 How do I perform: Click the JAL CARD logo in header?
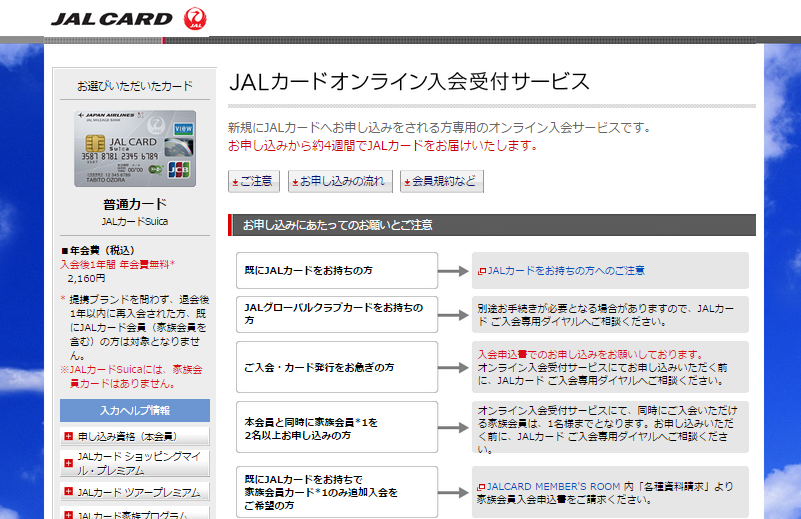coord(112,19)
